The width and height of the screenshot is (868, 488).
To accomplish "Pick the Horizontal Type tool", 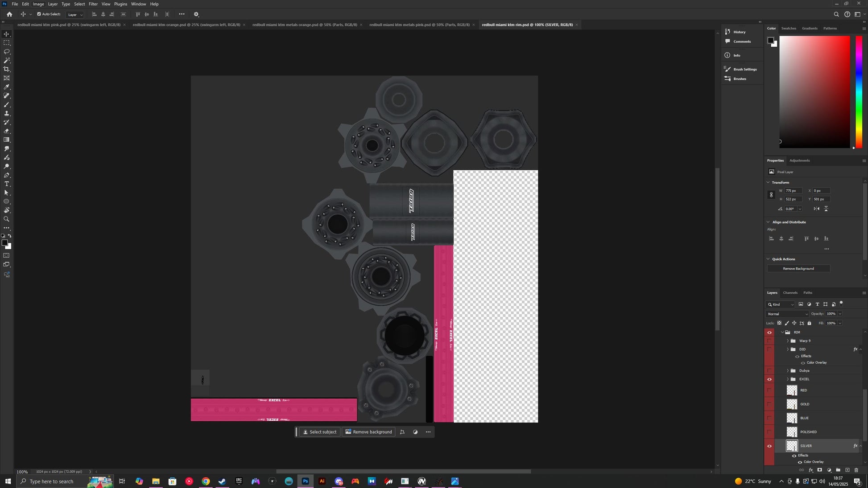I will tap(7, 184).
